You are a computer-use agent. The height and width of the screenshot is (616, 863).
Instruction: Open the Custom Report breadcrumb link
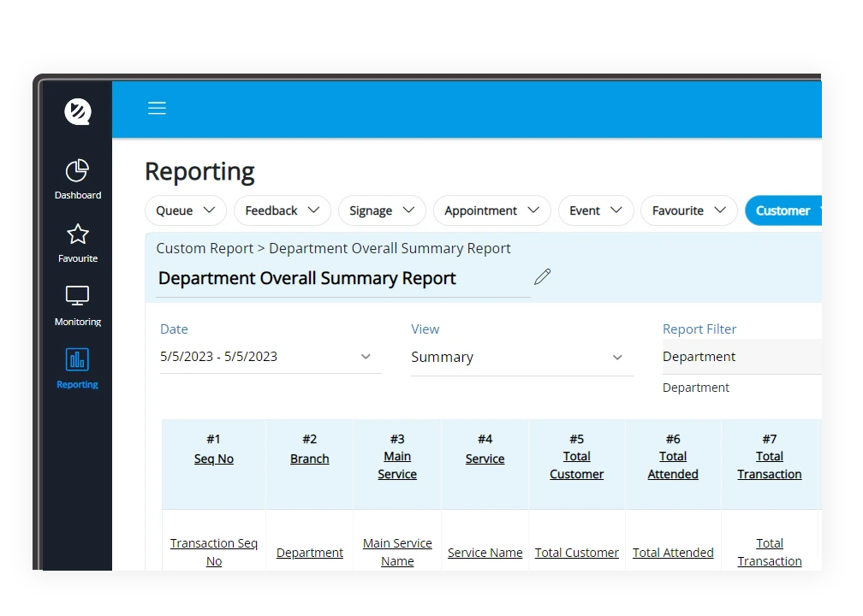pyautogui.click(x=205, y=248)
